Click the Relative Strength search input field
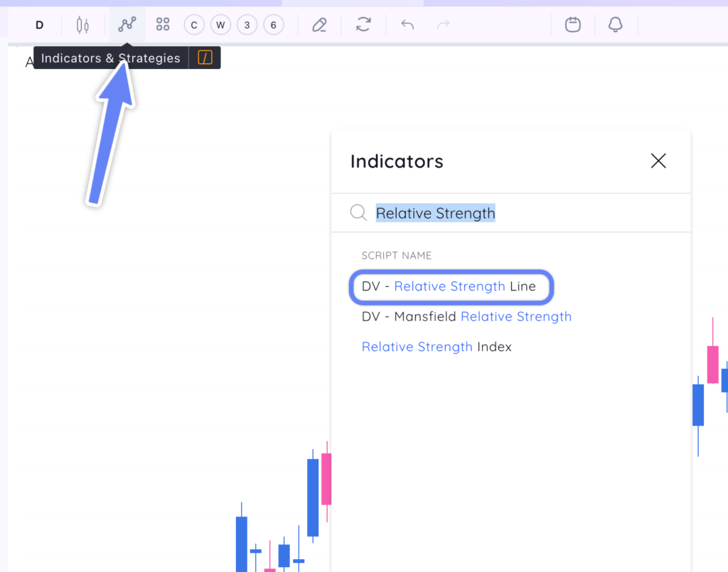Screen dimensions: 728x572 pos(435,212)
